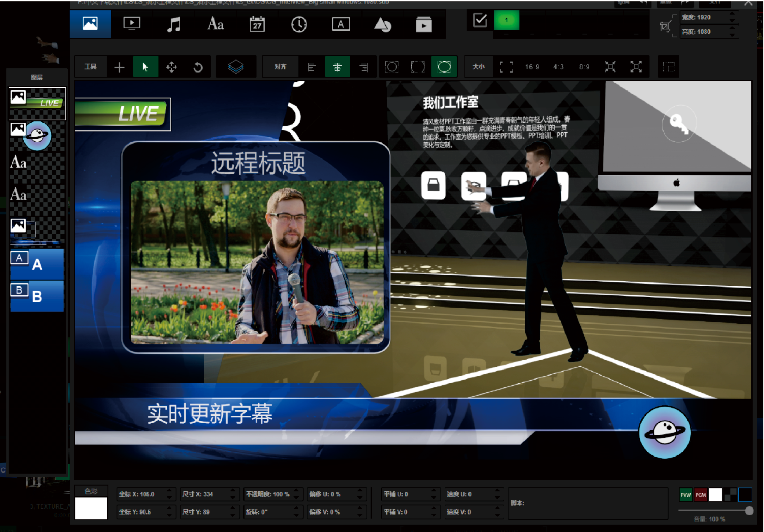Toggle the checkmark box beside green 1
The height and width of the screenshot is (532, 764).
tap(480, 20)
